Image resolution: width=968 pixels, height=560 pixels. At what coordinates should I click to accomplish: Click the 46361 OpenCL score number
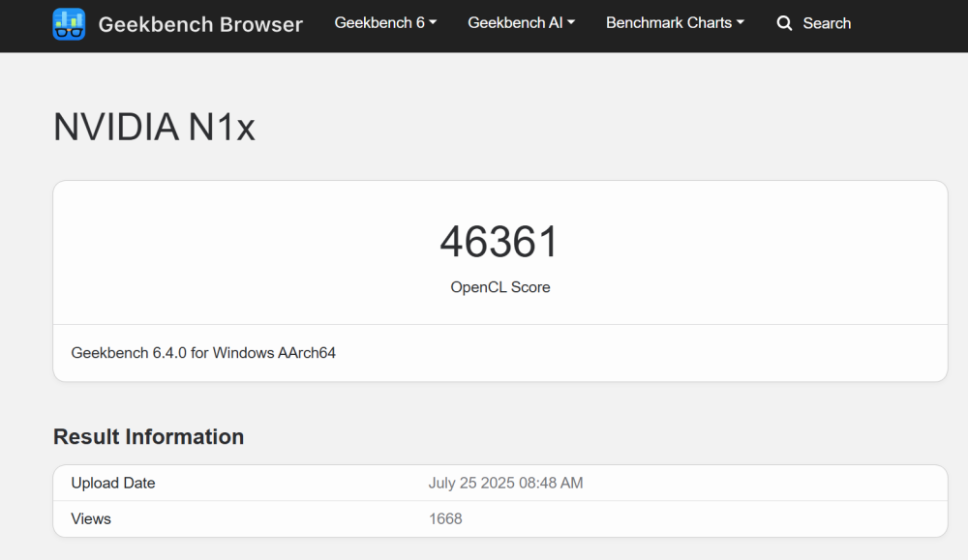pos(499,242)
